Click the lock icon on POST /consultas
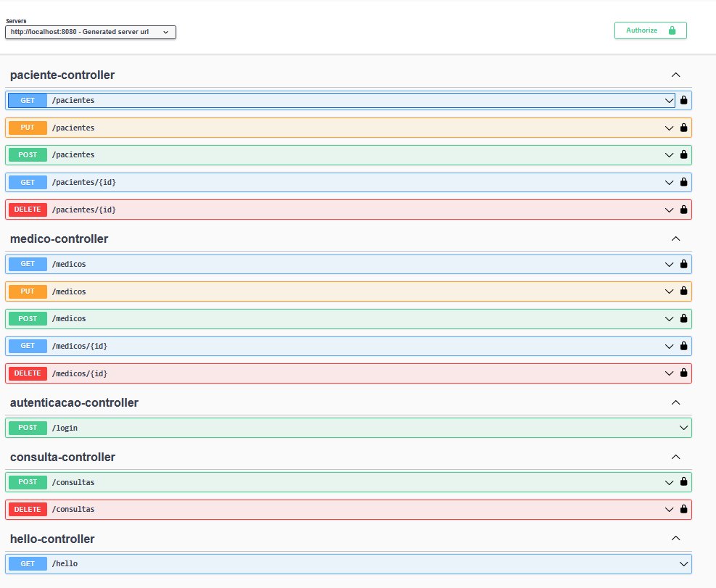The width and height of the screenshot is (716, 588). [x=683, y=481]
